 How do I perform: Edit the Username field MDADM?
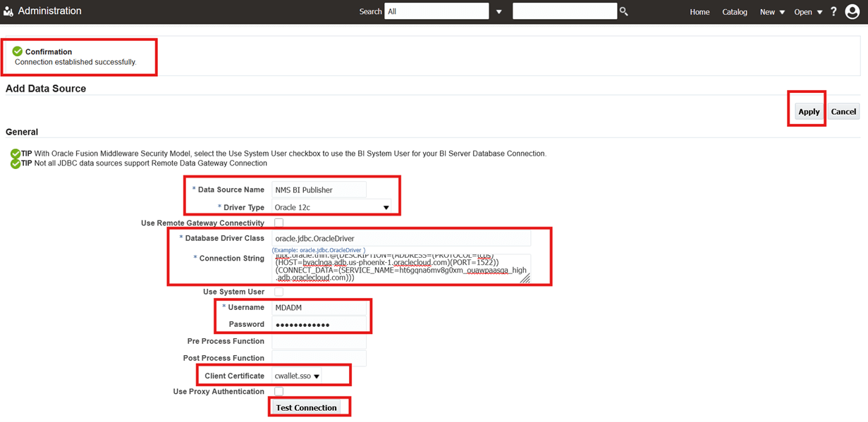coord(319,307)
